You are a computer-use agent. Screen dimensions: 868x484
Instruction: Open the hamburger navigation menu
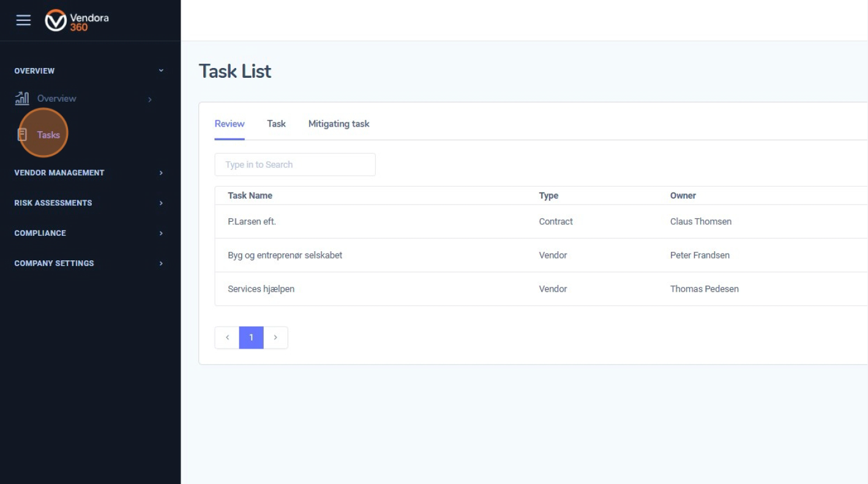(x=23, y=20)
